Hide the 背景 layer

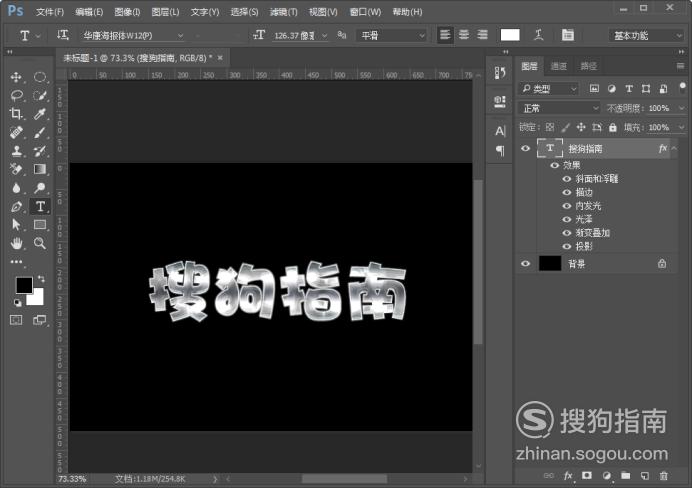point(525,264)
